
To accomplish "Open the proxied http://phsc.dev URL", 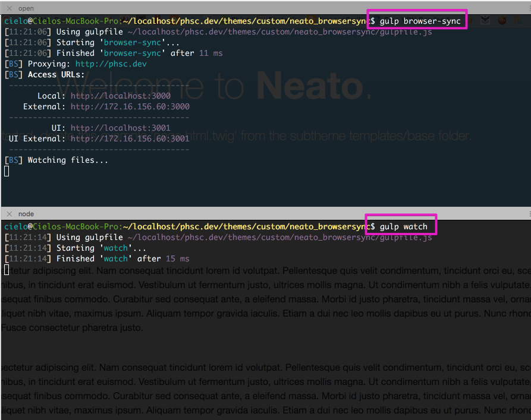I will pyautogui.click(x=111, y=64).
